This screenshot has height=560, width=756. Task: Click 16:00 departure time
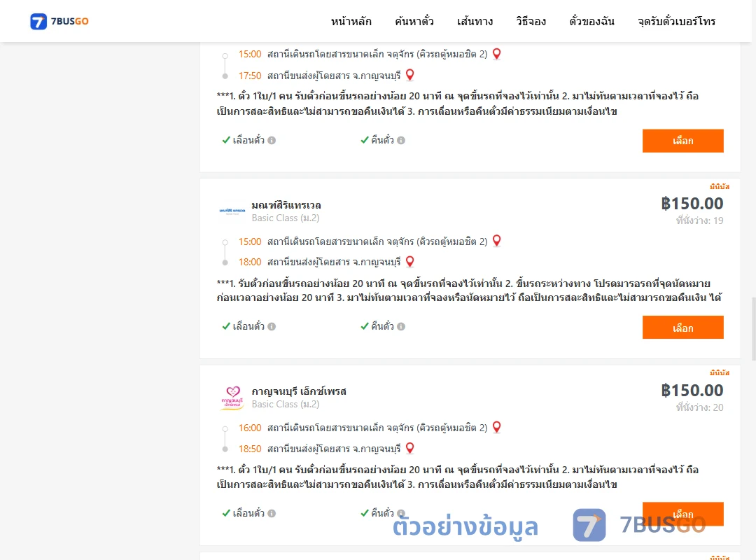250,428
